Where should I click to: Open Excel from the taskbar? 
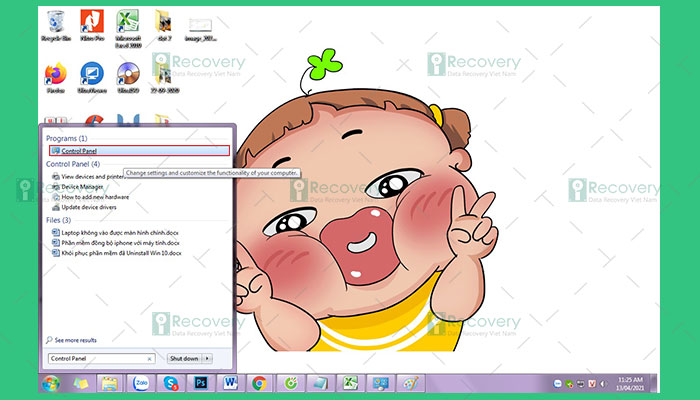coord(350,383)
